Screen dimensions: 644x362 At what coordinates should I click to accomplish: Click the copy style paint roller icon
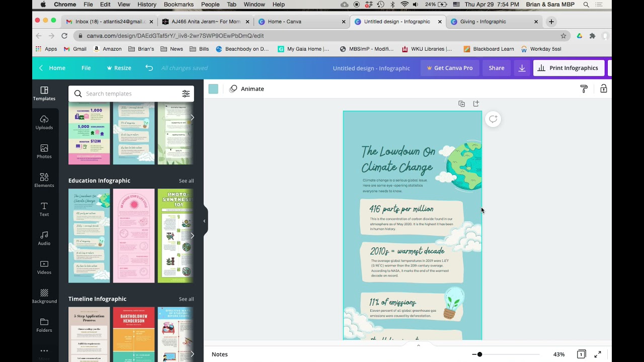584,89
